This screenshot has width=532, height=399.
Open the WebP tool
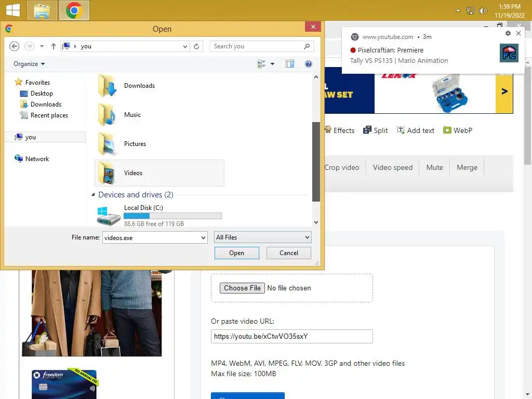point(458,130)
